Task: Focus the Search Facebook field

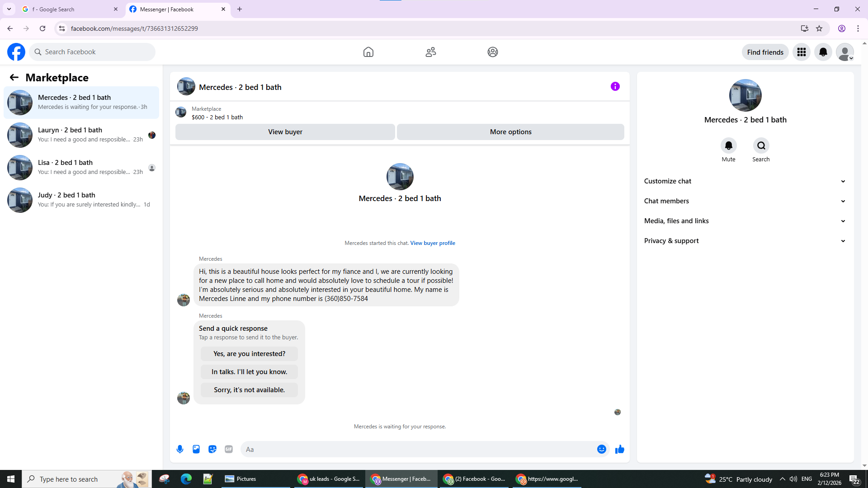Action: (x=92, y=52)
